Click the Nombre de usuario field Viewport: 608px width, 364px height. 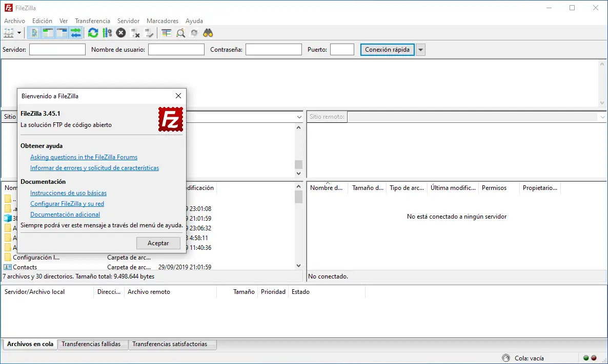176,50
